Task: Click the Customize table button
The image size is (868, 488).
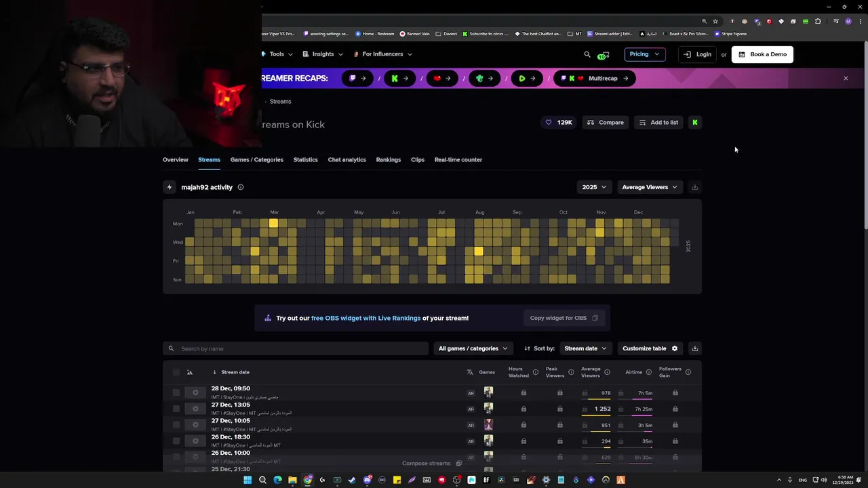Action: point(650,348)
